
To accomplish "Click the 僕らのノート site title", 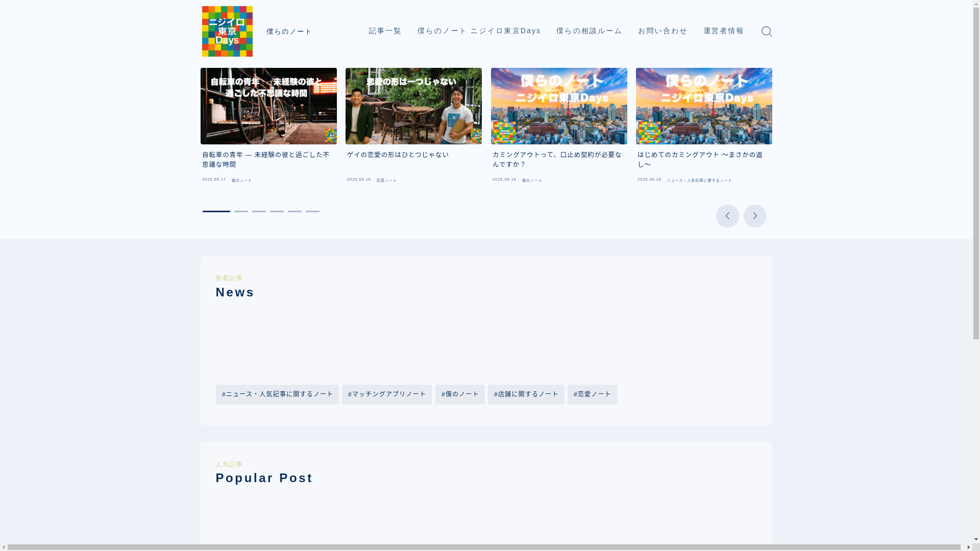I will pos(289,32).
